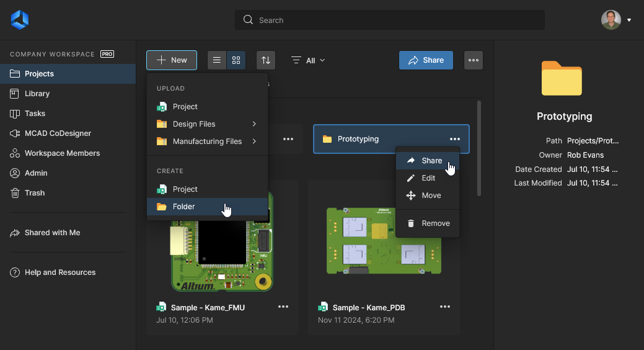Viewport: 644px width, 350px height.
Task: Click the Sample - Kame_FMU project name
Action: pos(208,308)
